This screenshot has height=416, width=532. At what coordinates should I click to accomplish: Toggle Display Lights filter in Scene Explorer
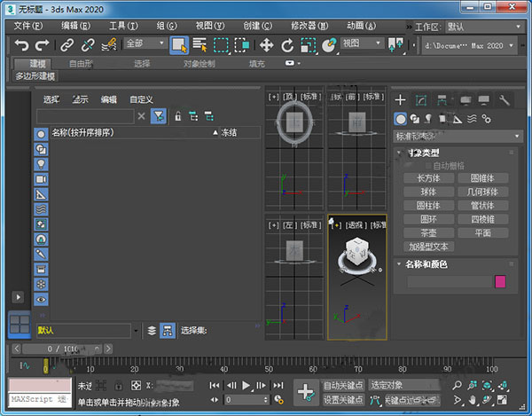[x=41, y=164]
